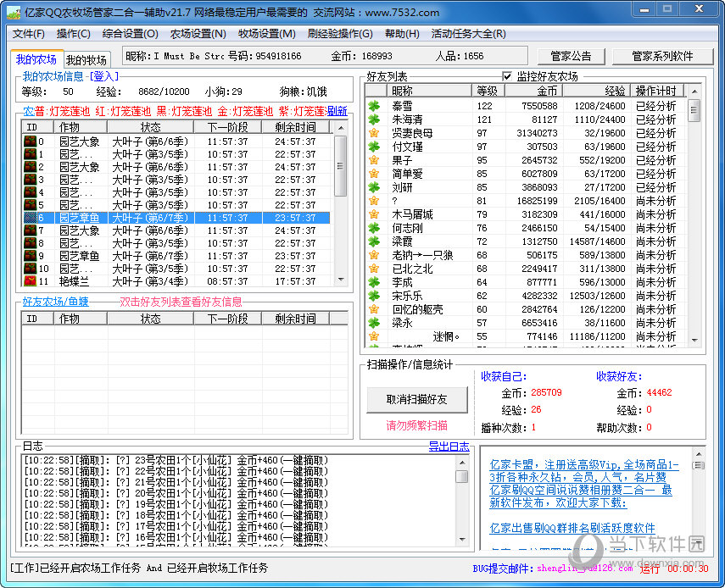Click the 操作计时 column header
Viewport: 725px width, 588px height.
tap(656, 91)
